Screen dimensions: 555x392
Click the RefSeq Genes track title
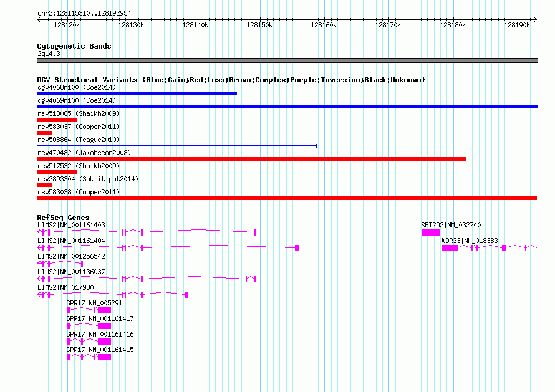(x=63, y=218)
